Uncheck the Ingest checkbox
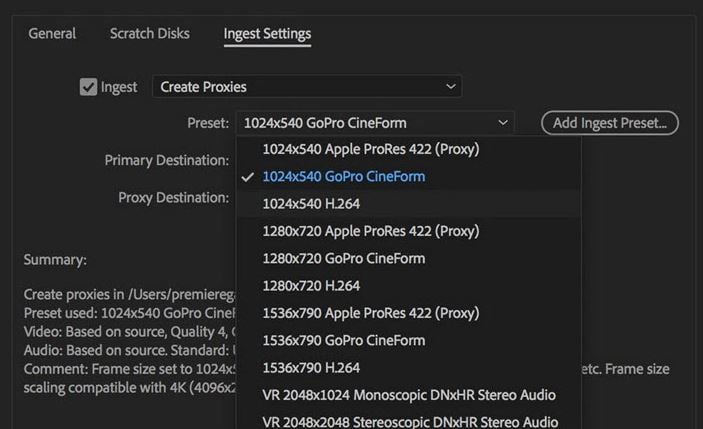 point(88,87)
